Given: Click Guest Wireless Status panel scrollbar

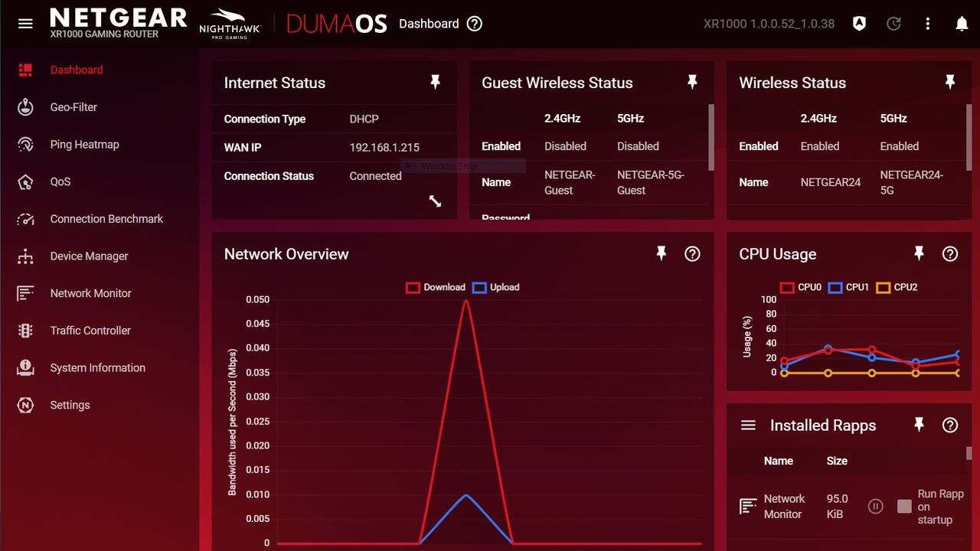Looking at the screenshot, I should coord(711,138).
